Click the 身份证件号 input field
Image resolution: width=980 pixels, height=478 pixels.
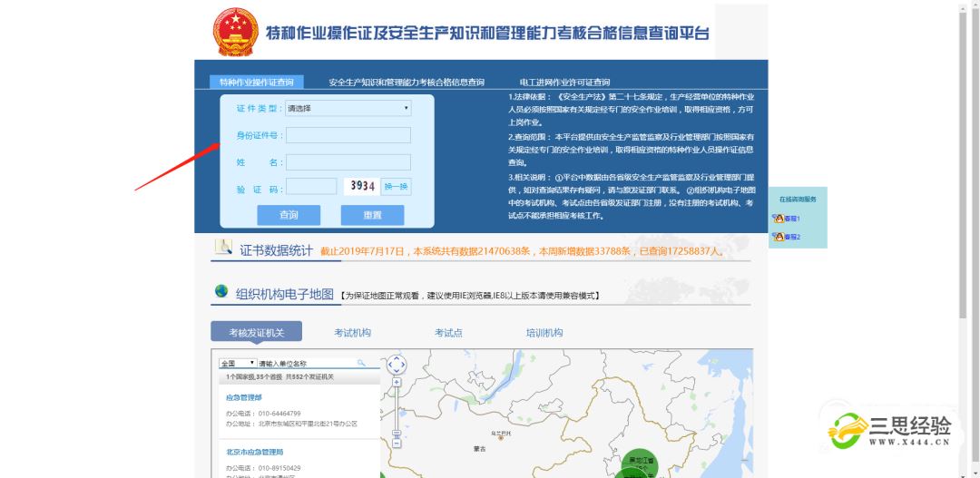pos(348,135)
